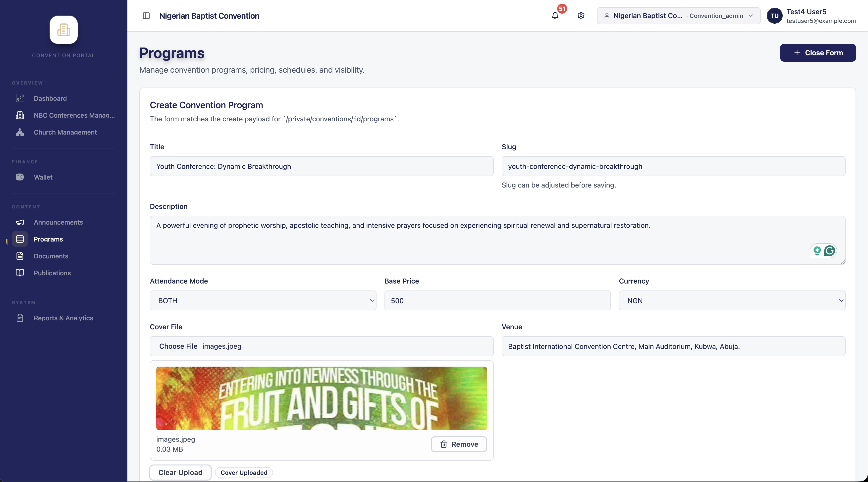The image size is (868, 482).
Task: Click the Reports & Analytics clipboard icon
Action: [x=20, y=318]
